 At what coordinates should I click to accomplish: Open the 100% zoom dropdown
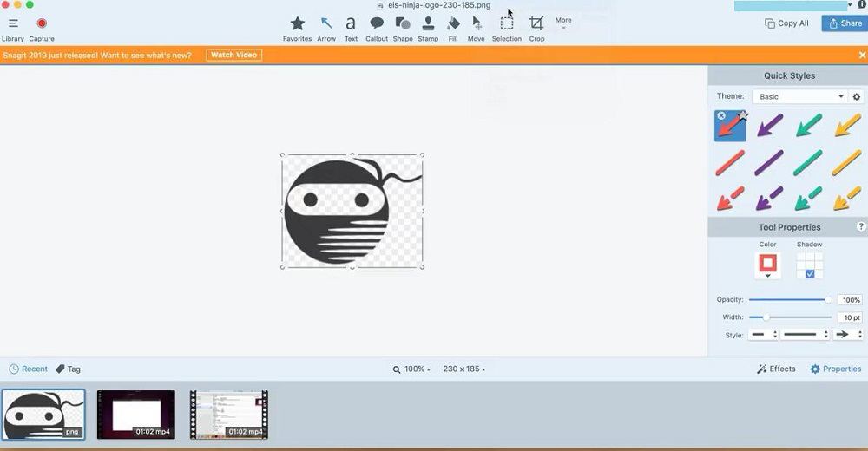point(411,369)
